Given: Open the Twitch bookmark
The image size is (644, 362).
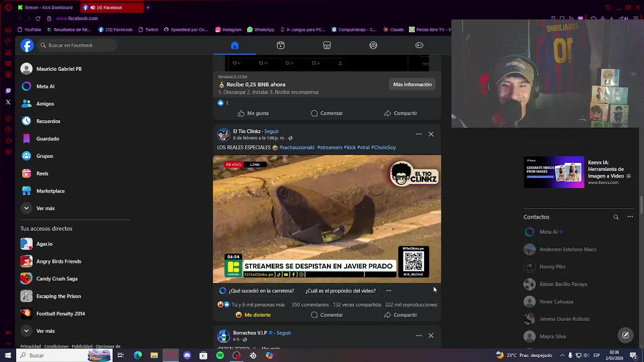Looking at the screenshot, I should click(x=148, y=30).
